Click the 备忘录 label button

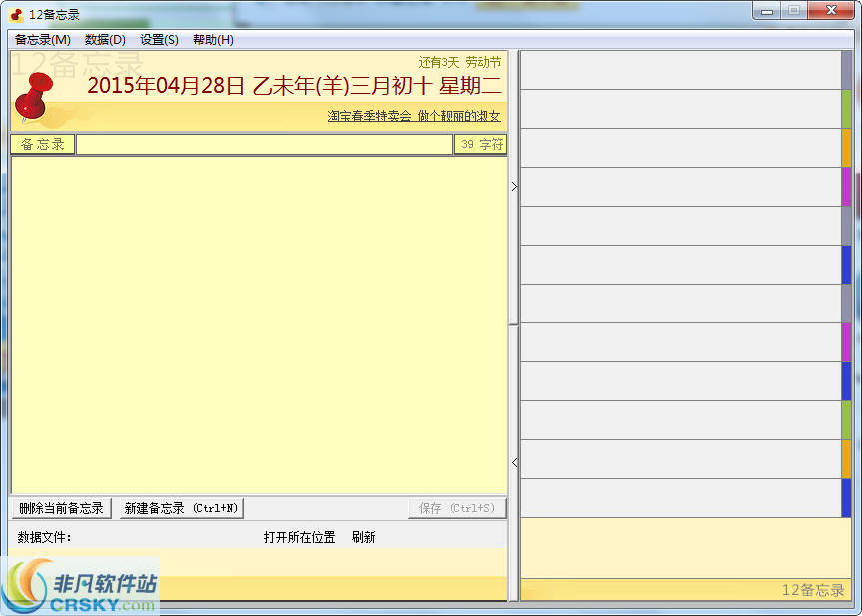[x=42, y=143]
